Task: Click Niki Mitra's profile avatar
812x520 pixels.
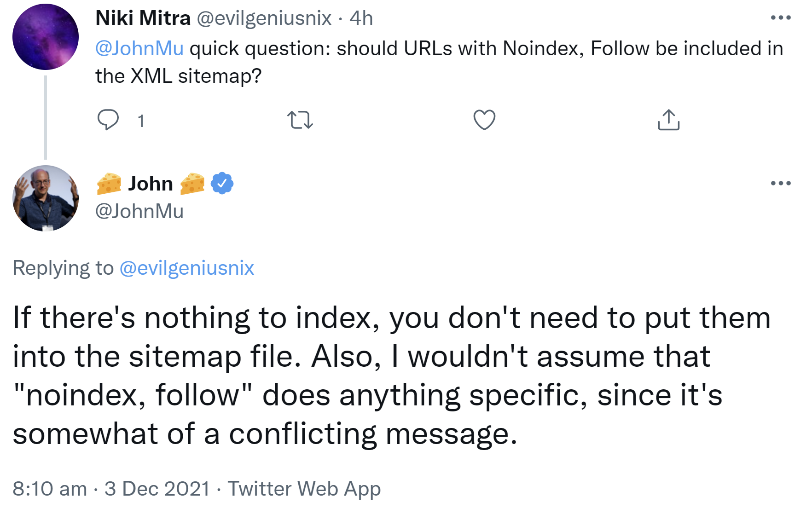Action: tap(45, 37)
